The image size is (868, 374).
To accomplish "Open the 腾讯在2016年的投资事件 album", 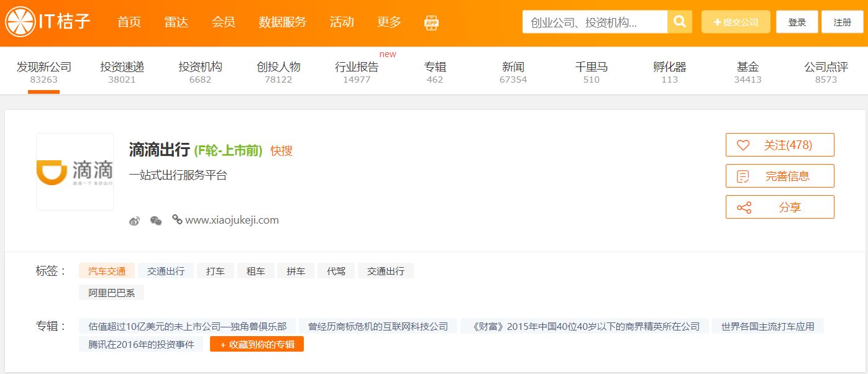I will pos(141,344).
